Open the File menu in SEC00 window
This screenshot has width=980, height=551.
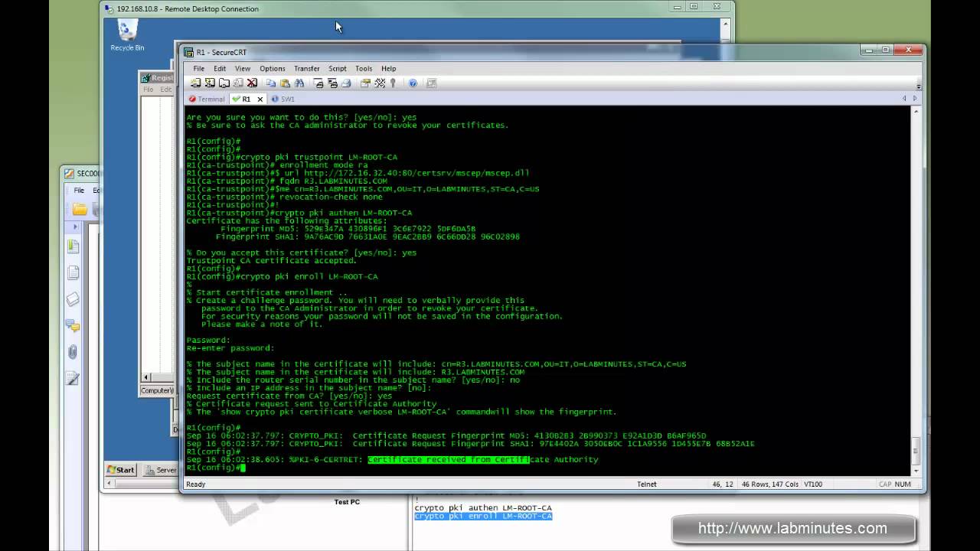point(79,190)
